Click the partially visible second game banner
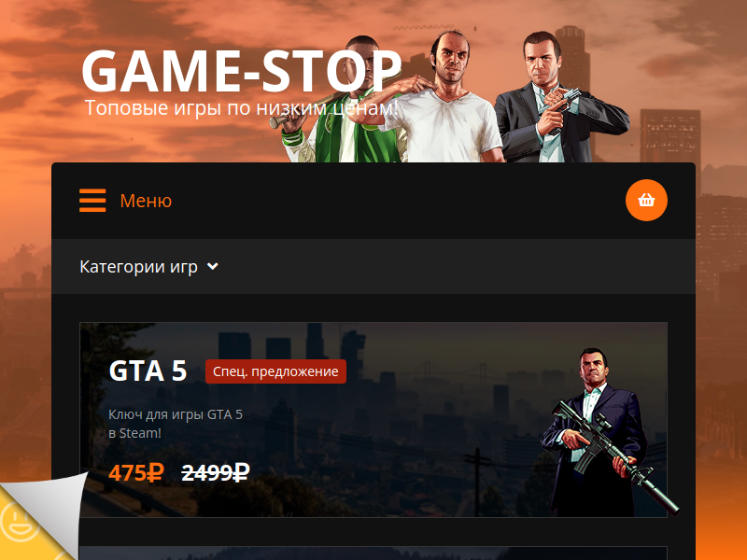747x560 pixels. click(x=373, y=553)
